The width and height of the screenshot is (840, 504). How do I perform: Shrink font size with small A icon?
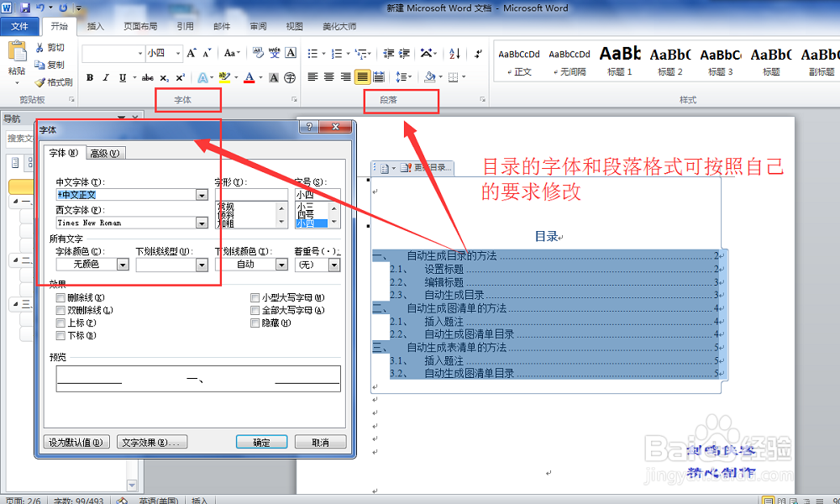[207, 53]
